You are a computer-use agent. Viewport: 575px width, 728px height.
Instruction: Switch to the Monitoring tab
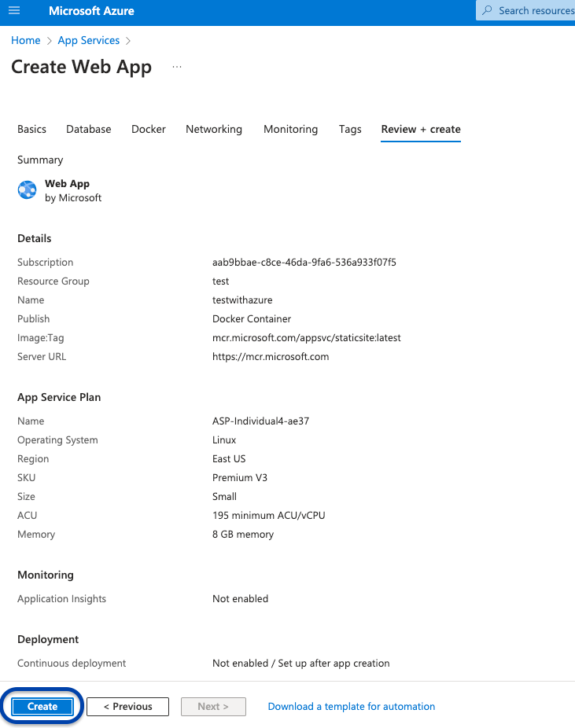click(291, 129)
